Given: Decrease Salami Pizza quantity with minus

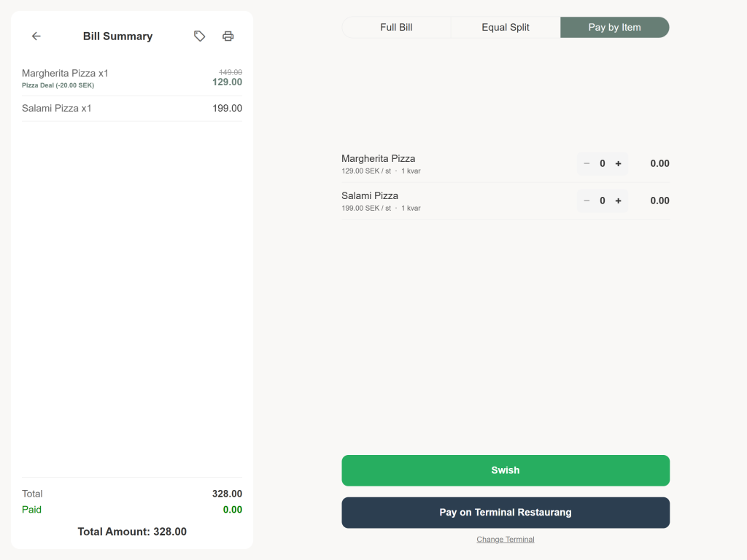Looking at the screenshot, I should [587, 201].
